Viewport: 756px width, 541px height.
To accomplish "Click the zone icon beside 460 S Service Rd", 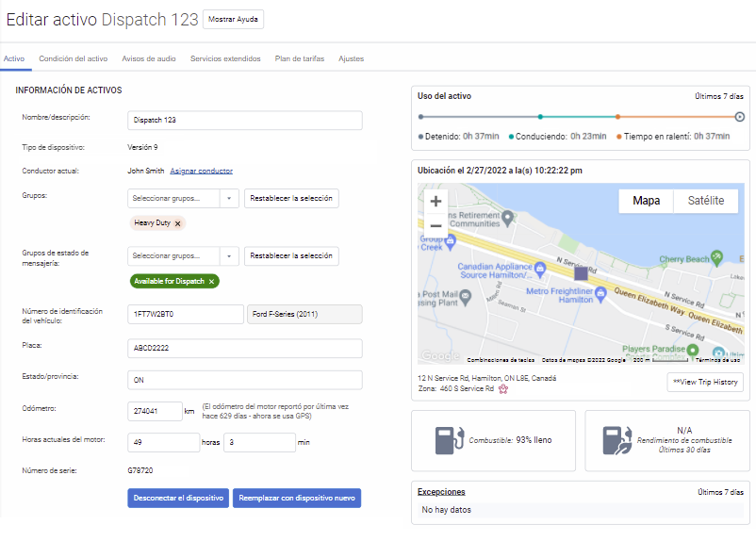I will [503, 389].
